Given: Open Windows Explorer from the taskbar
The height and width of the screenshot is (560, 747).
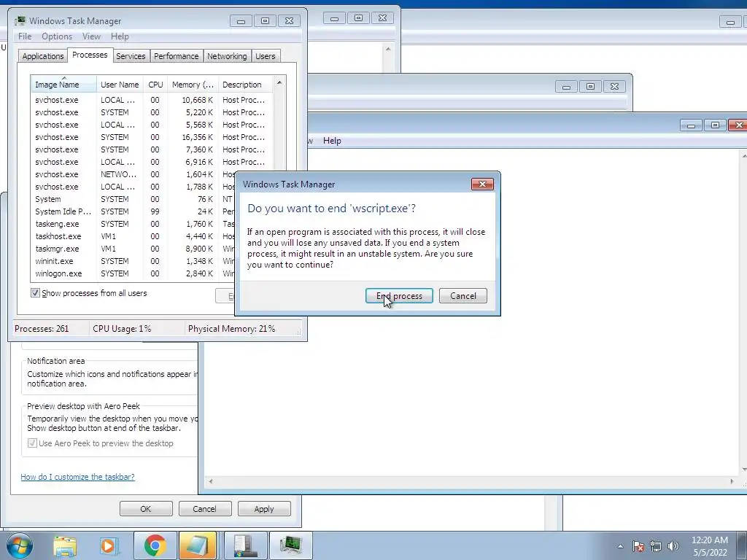Looking at the screenshot, I should [65, 545].
